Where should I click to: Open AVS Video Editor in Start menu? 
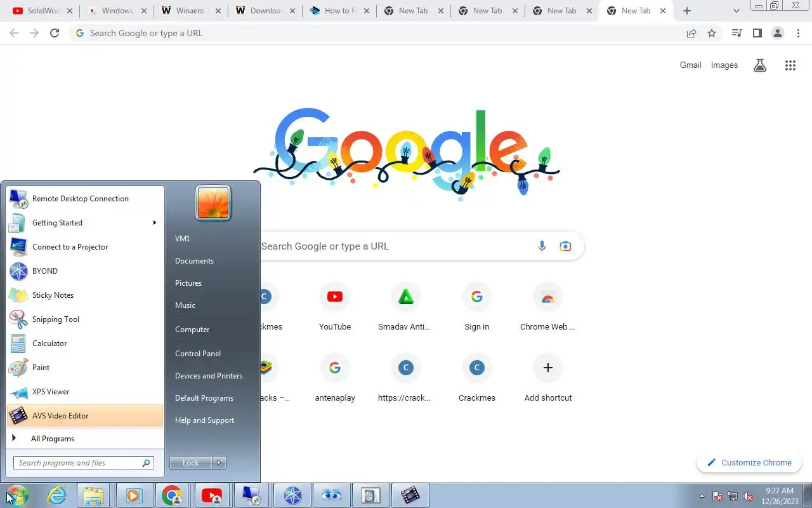pos(85,416)
